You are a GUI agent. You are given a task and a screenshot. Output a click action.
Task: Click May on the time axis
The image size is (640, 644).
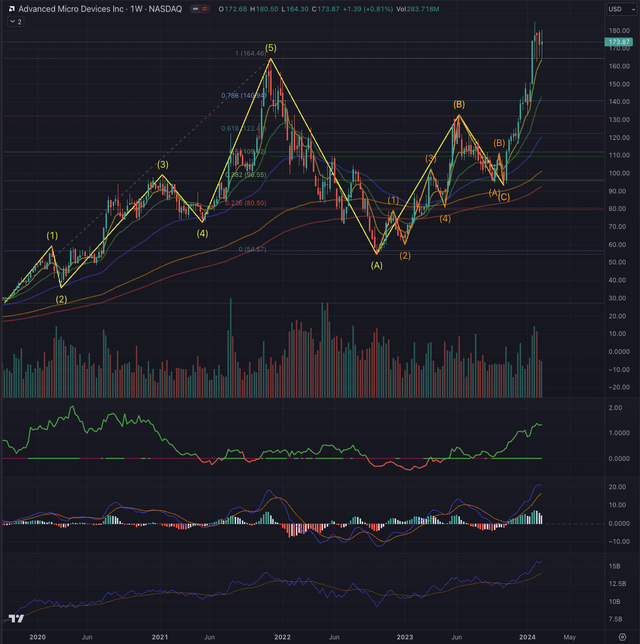click(x=569, y=637)
